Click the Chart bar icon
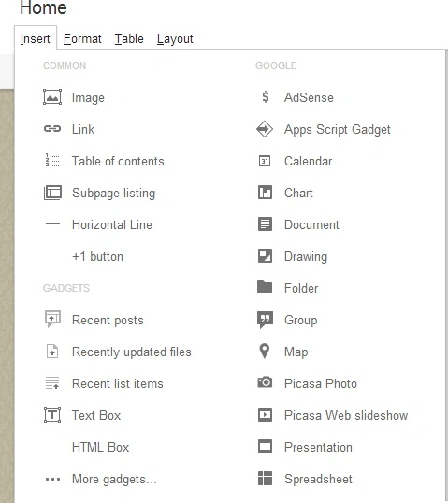 pyautogui.click(x=265, y=193)
